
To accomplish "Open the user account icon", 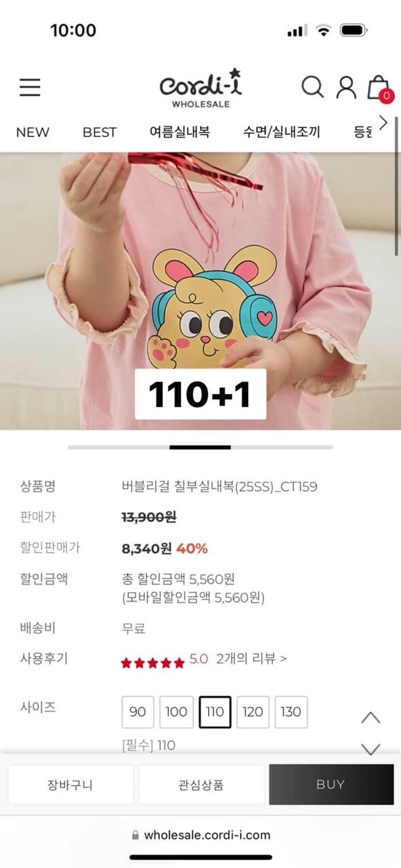I will (x=346, y=87).
